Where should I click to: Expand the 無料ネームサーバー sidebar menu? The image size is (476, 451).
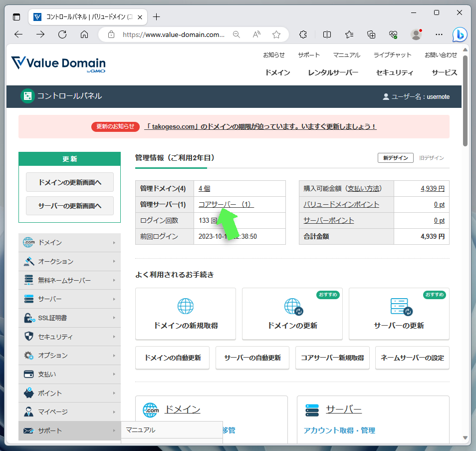coord(69,280)
